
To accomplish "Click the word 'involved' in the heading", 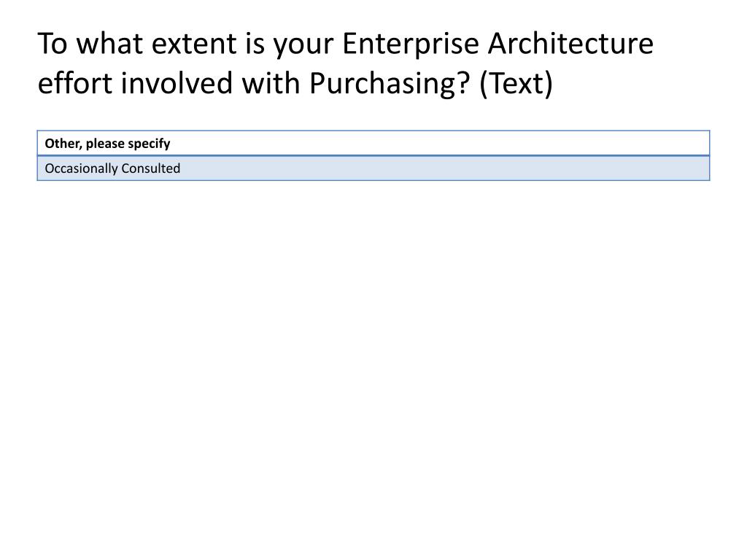I will (177, 83).
